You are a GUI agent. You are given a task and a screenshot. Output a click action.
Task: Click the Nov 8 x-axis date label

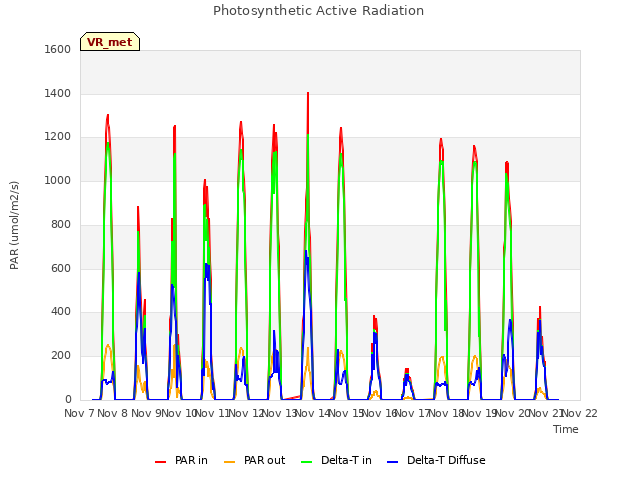pyautogui.click(x=113, y=413)
